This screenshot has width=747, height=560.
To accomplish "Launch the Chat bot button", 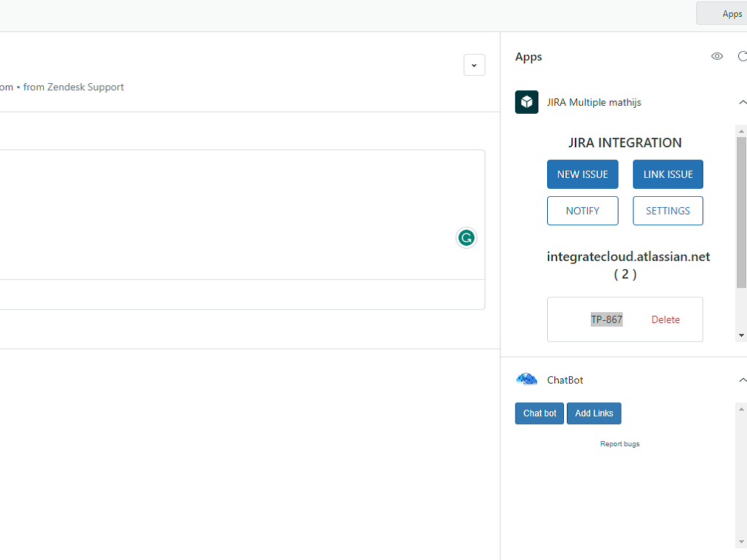I will pyautogui.click(x=539, y=413).
